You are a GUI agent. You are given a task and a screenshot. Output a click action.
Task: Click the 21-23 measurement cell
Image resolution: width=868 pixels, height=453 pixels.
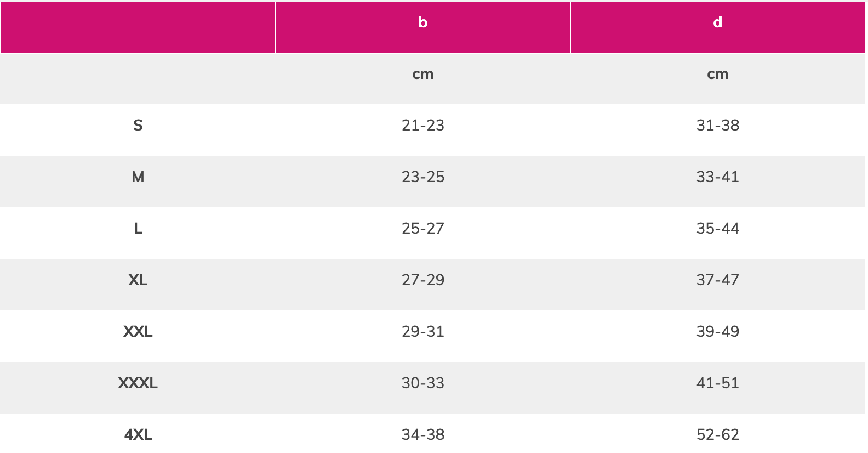422,126
